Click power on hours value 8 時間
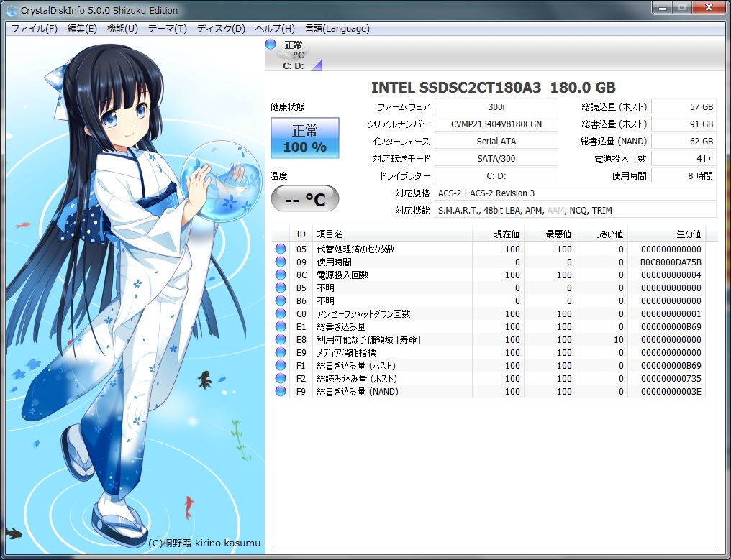 (684, 175)
